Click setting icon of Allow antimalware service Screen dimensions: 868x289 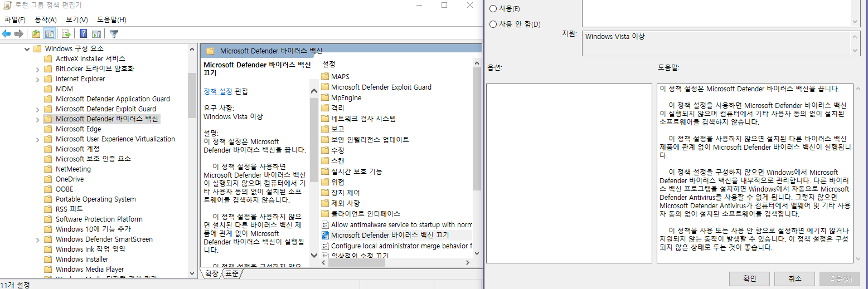(326, 224)
